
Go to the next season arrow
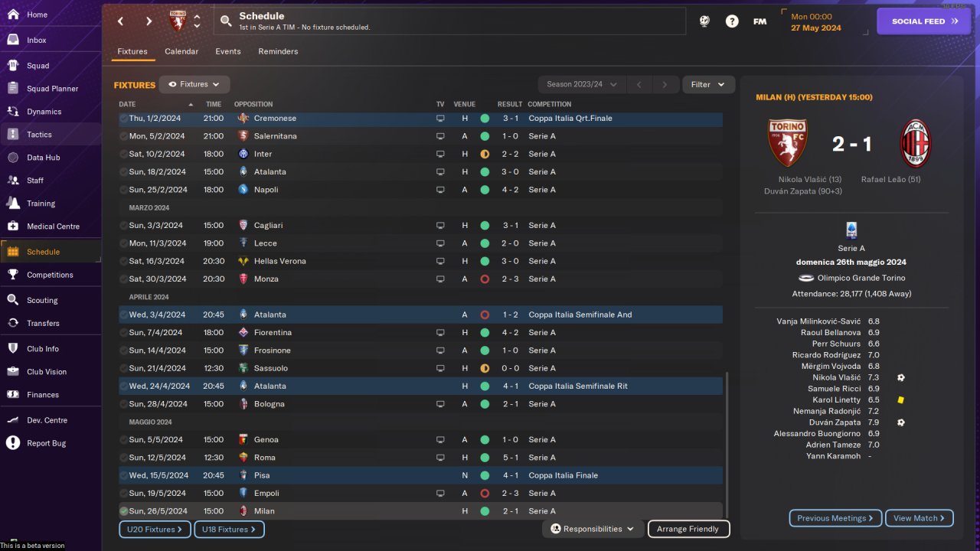[665, 84]
